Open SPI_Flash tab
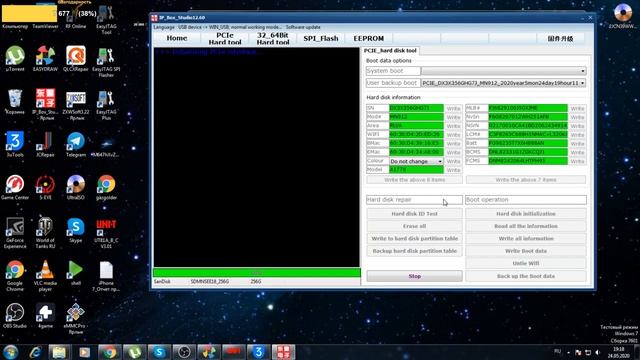Image resolution: width=640 pixels, height=360 pixels. [x=321, y=38]
